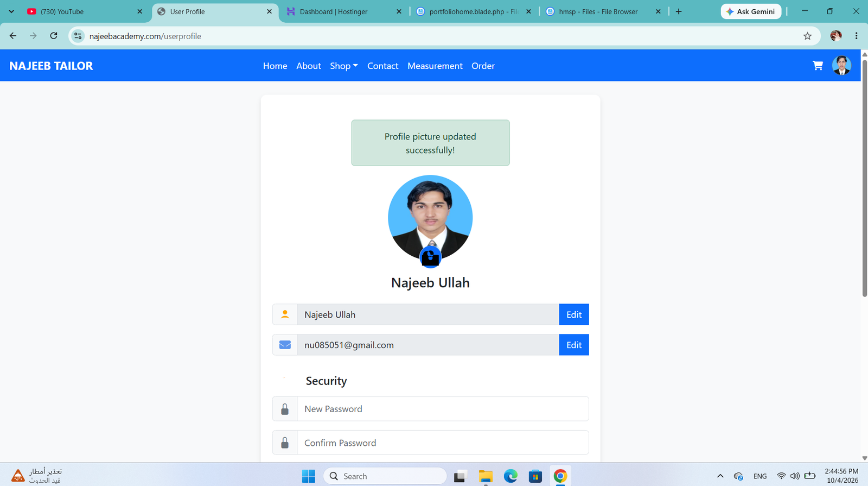Click the email input field
This screenshot has height=486, width=868.
tap(428, 345)
